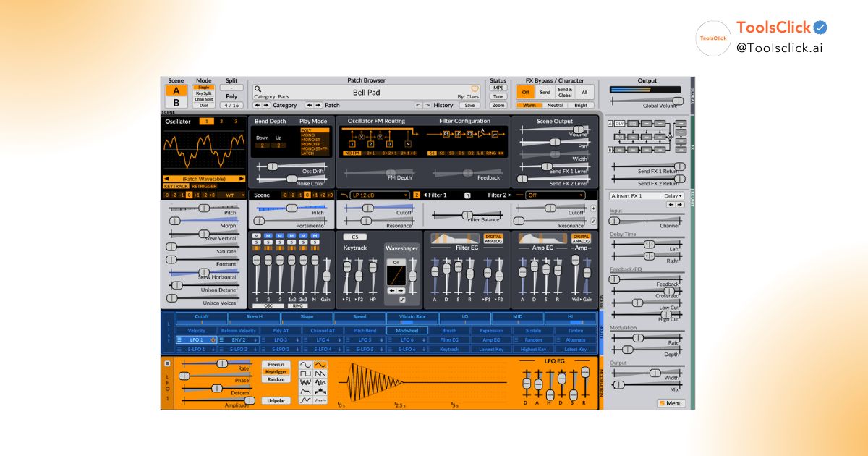Screen dimensions: 868x456
Task: Select the formula LFO shape icon
Action: point(321,400)
